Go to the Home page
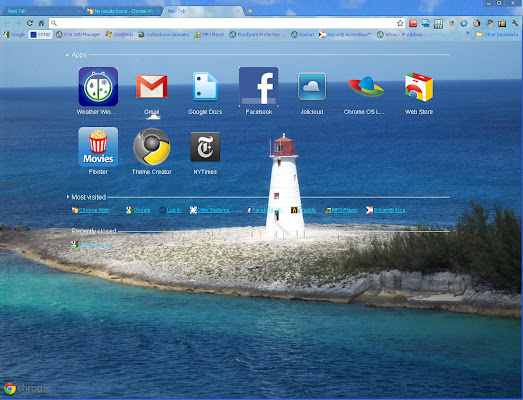 41,23
